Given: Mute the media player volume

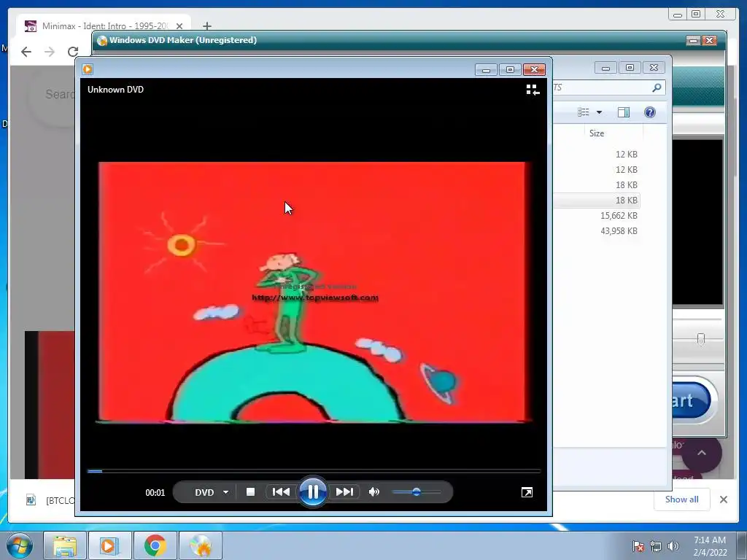Looking at the screenshot, I should tap(374, 492).
